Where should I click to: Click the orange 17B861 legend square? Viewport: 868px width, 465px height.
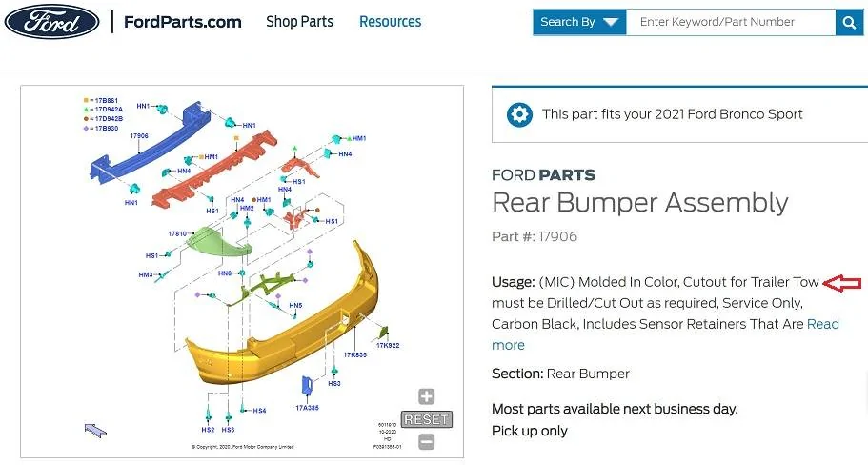tap(86, 100)
